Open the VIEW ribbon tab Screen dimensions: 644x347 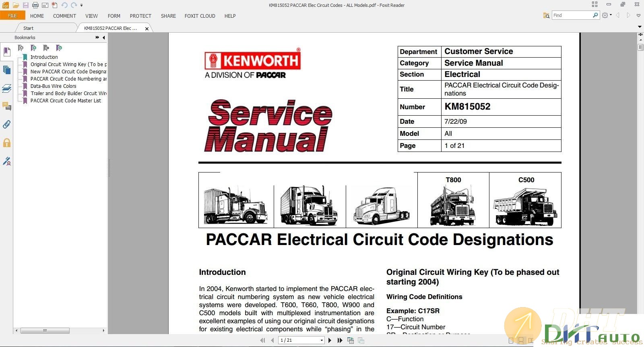pyautogui.click(x=91, y=16)
